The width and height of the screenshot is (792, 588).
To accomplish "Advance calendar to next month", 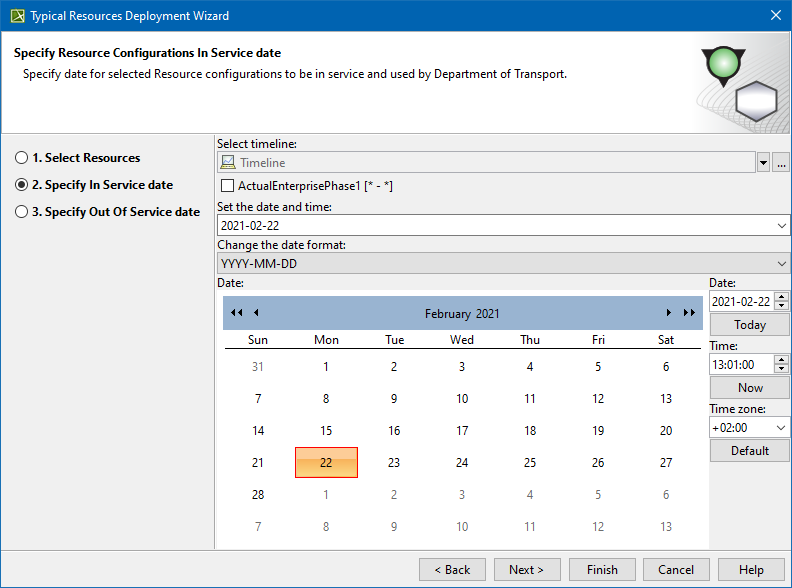I will click(x=669, y=313).
